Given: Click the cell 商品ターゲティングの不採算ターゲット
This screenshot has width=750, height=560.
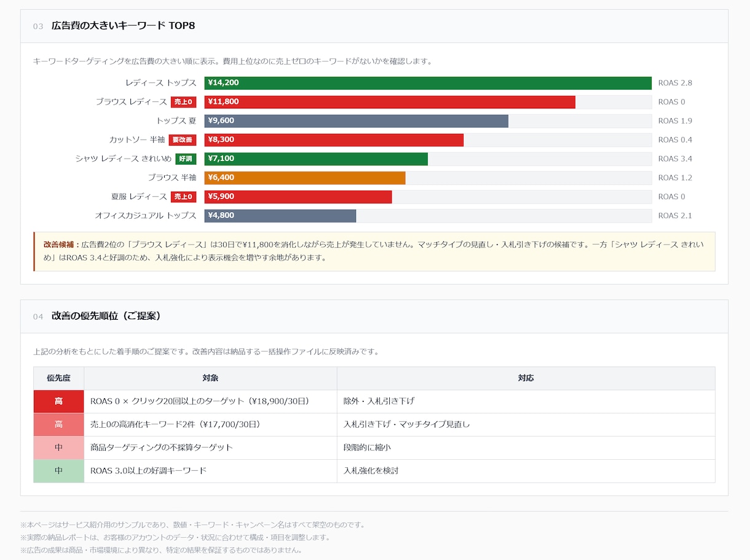Looking at the screenshot, I should (210, 448).
